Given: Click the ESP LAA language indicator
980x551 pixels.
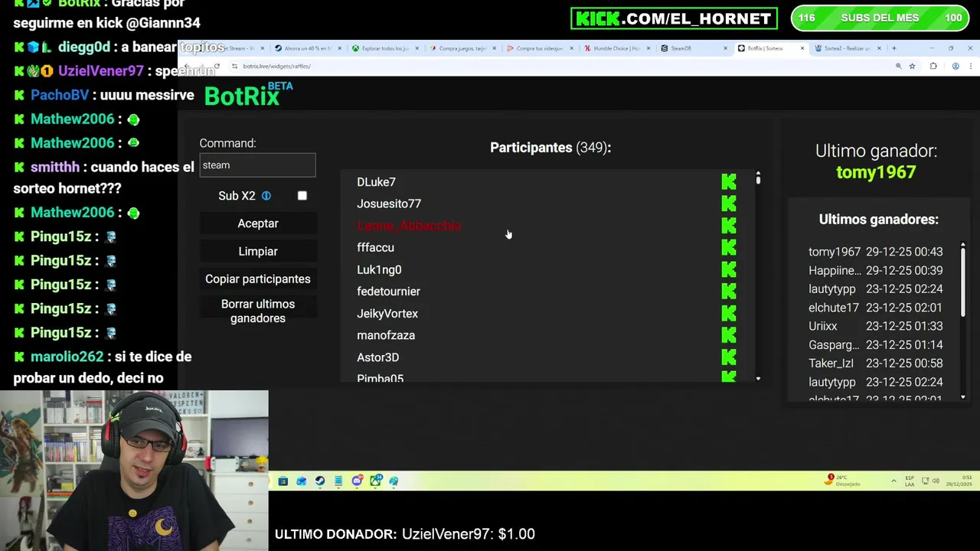Looking at the screenshot, I should click(x=910, y=481).
